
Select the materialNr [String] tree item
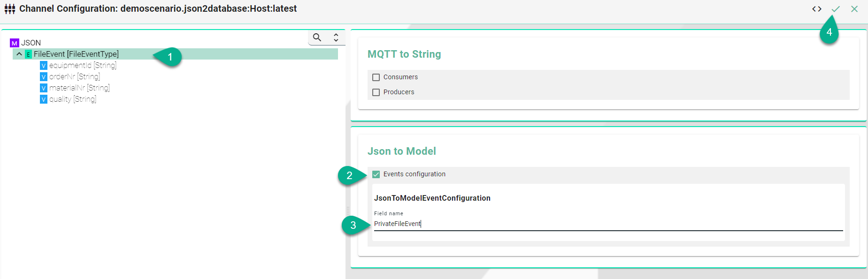tap(79, 88)
